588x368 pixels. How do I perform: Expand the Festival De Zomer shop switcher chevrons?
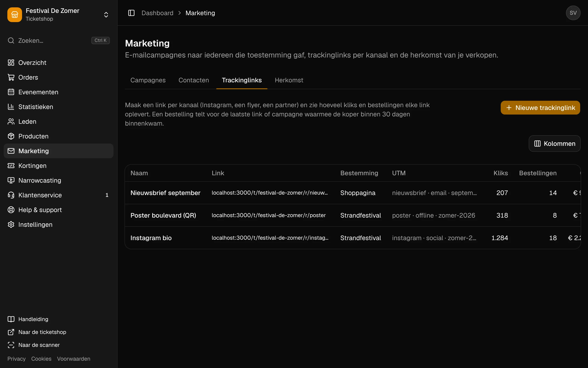pos(106,14)
